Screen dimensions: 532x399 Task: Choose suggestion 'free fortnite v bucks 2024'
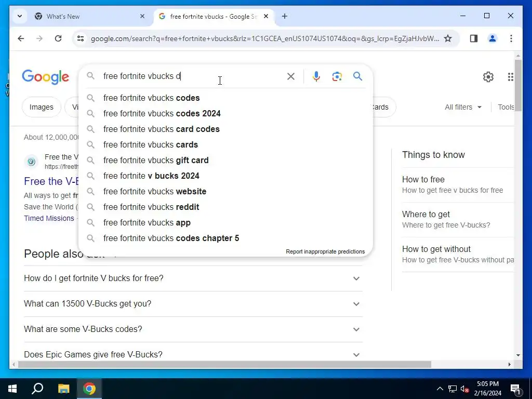pos(225,176)
